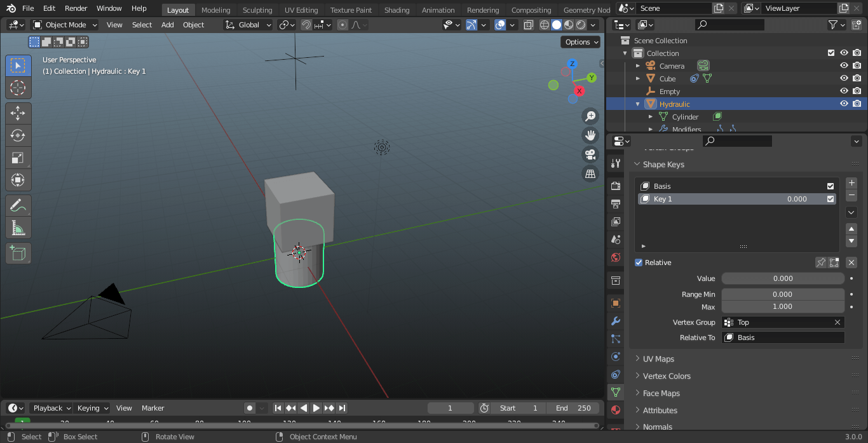This screenshot has width=868, height=443.
Task: Remove Top vertex group with X button
Action: click(837, 322)
